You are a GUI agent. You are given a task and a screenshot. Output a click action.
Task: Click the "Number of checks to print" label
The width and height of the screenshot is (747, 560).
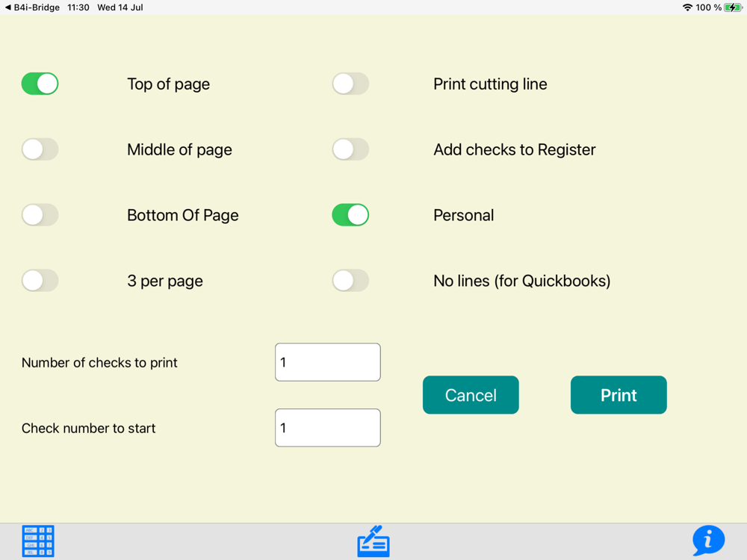click(99, 363)
